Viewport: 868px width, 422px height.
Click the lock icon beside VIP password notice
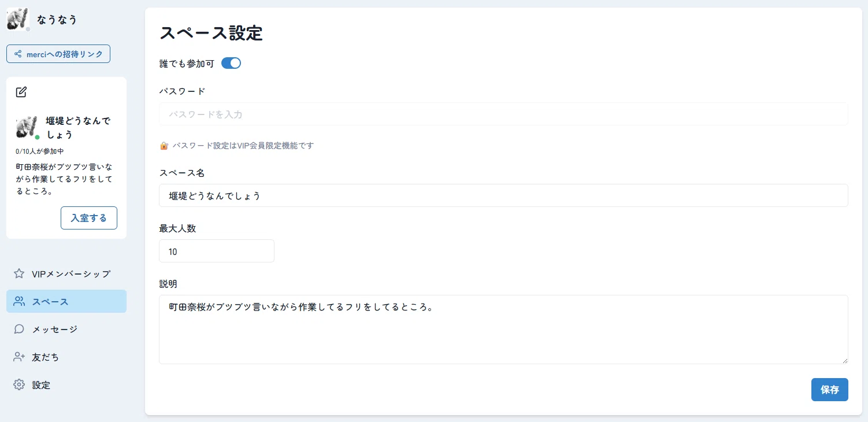(164, 146)
